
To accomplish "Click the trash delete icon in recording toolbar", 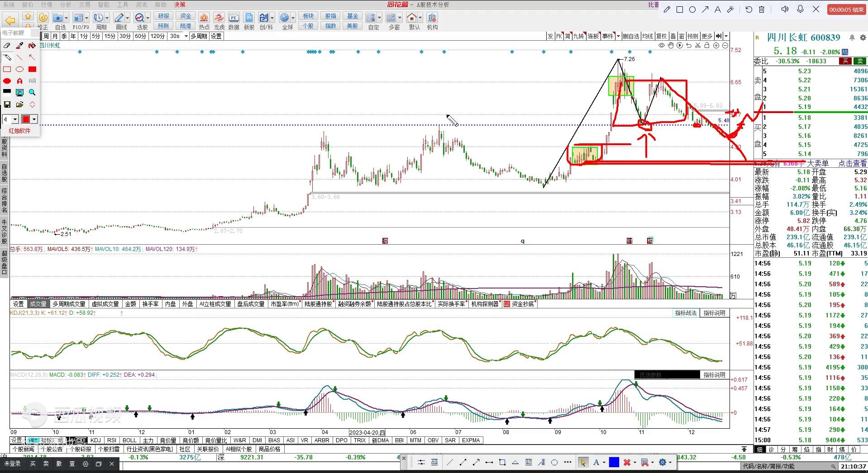I will coord(762,9).
